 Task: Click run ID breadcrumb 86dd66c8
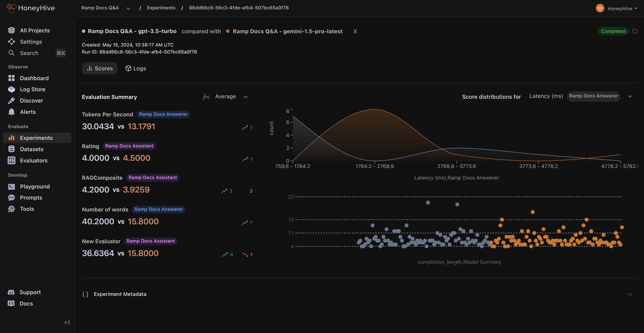pyautogui.click(x=239, y=8)
